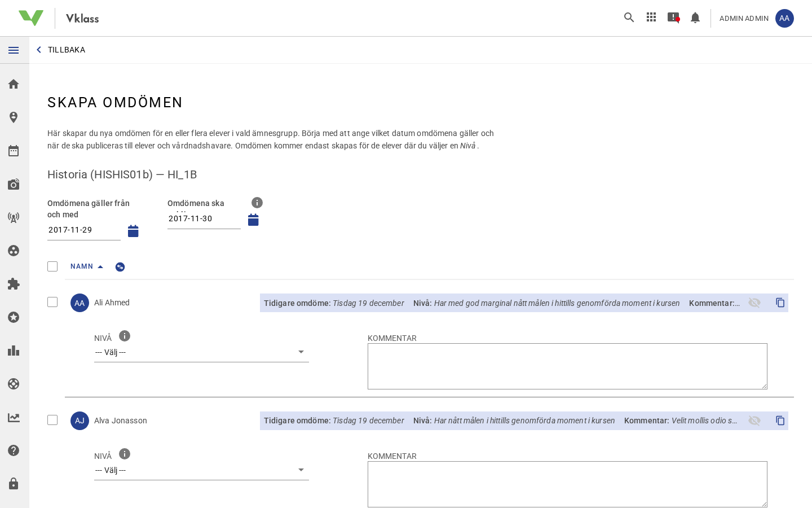Open the location pin sidebar icon

pos(14,117)
